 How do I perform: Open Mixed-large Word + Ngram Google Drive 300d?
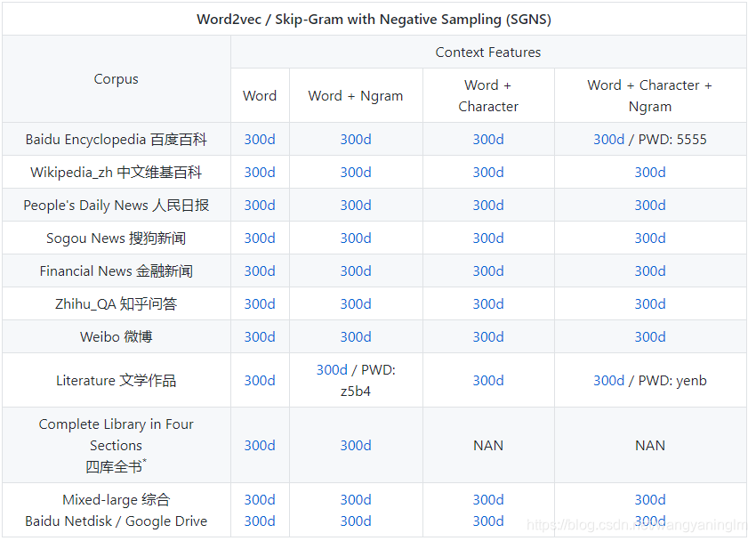pos(356,521)
